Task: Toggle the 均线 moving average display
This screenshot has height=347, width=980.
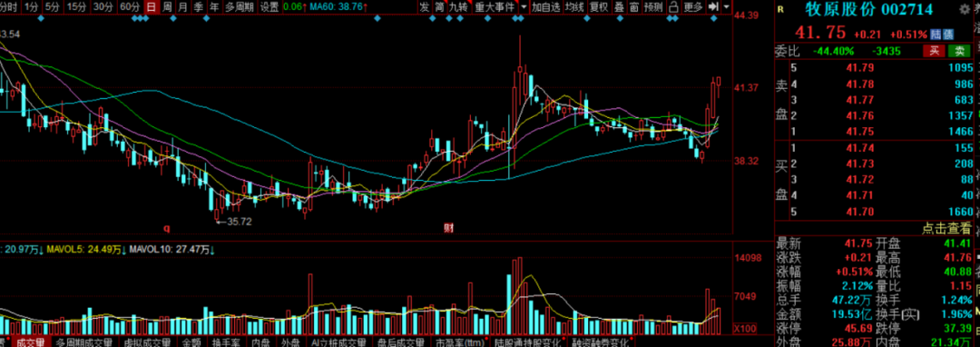Action: point(574,7)
